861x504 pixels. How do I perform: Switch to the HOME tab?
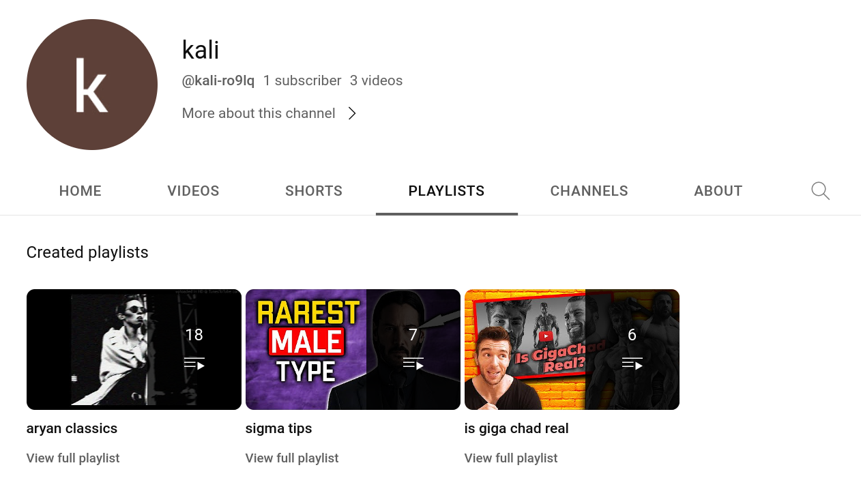coord(81,191)
